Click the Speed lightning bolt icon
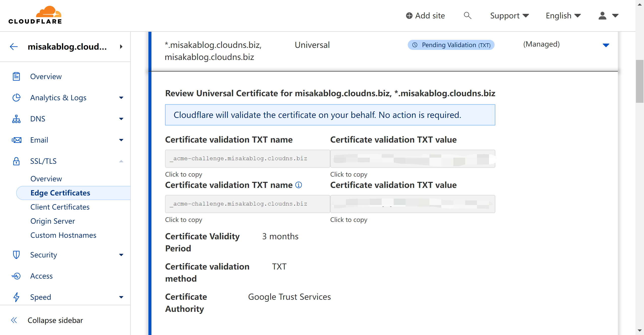Viewport: 644px width, 335px height. tap(16, 297)
